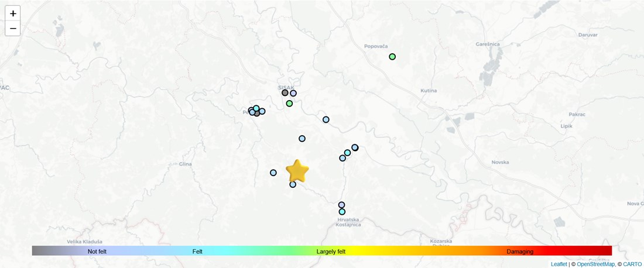Open the CARTO attribution link
This screenshot has height=268, width=644.
coord(632,264)
